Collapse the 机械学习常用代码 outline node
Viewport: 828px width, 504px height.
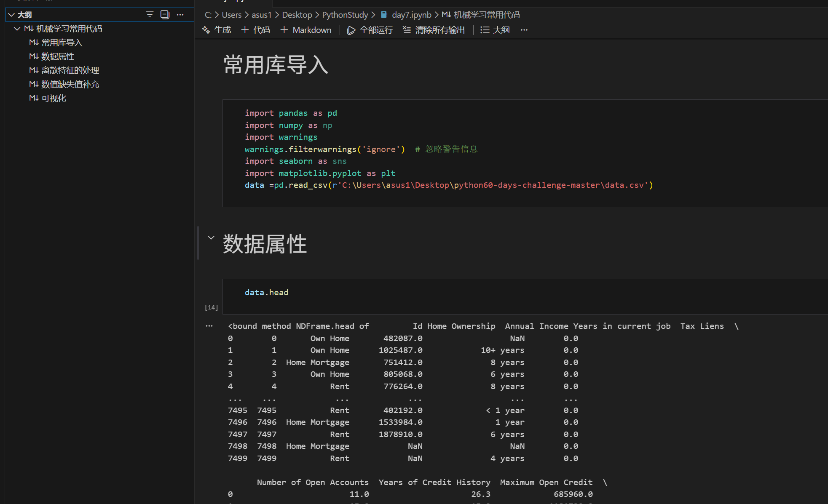pyautogui.click(x=17, y=28)
